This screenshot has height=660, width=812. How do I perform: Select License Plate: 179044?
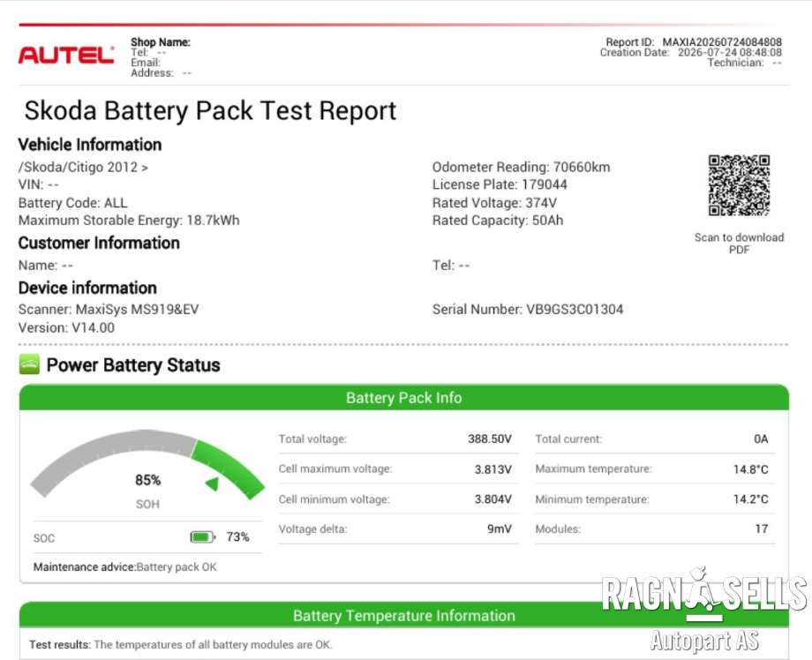[500, 184]
